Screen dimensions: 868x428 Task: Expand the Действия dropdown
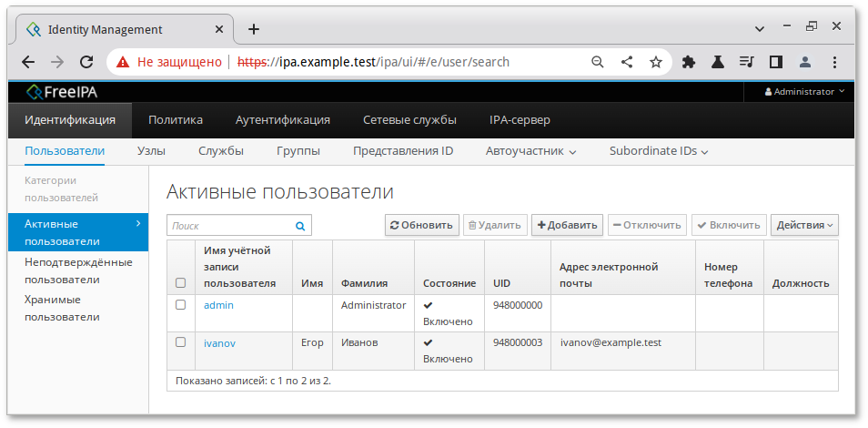click(x=804, y=225)
